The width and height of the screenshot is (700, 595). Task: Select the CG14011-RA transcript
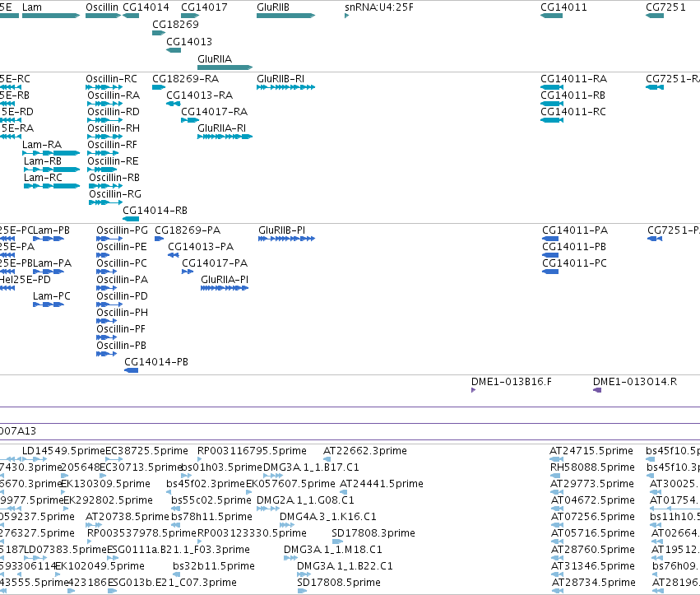coord(552,87)
